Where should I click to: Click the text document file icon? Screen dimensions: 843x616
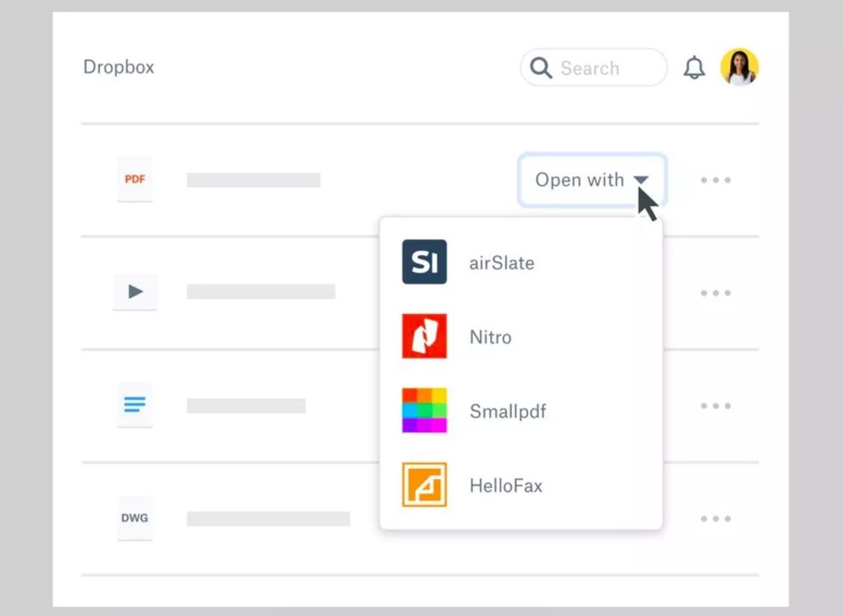tap(134, 404)
